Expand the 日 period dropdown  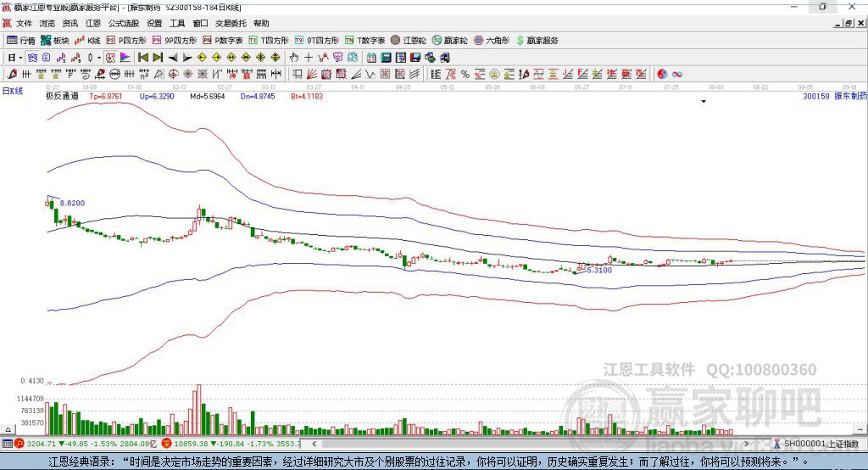click(x=20, y=58)
